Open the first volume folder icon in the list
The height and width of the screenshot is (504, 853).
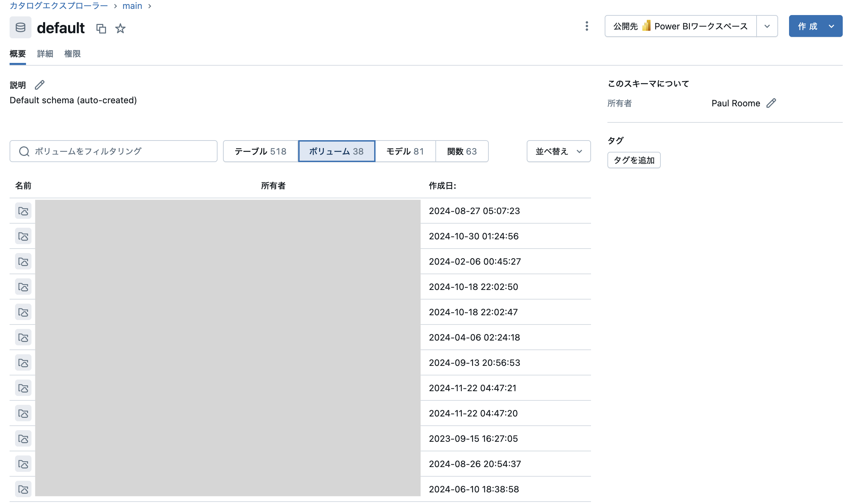[23, 211]
